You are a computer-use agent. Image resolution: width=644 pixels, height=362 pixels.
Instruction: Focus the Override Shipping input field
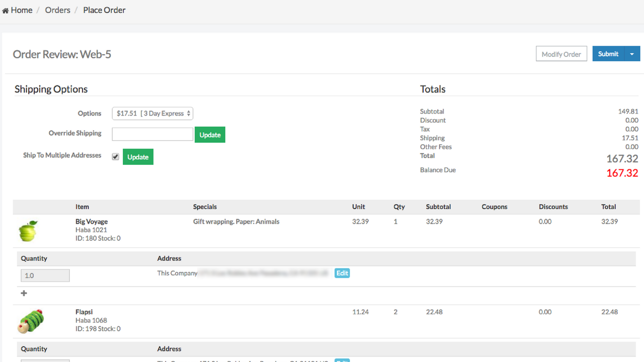tap(152, 134)
